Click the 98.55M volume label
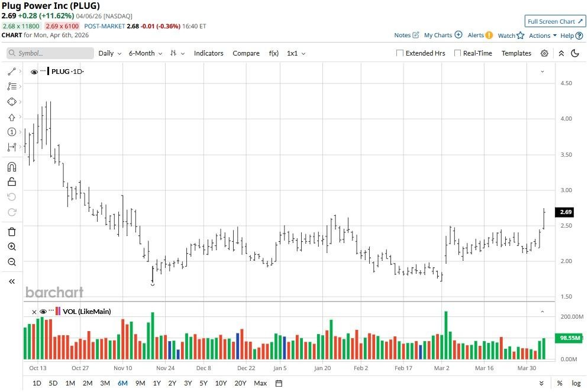588x392 pixels. (569, 338)
